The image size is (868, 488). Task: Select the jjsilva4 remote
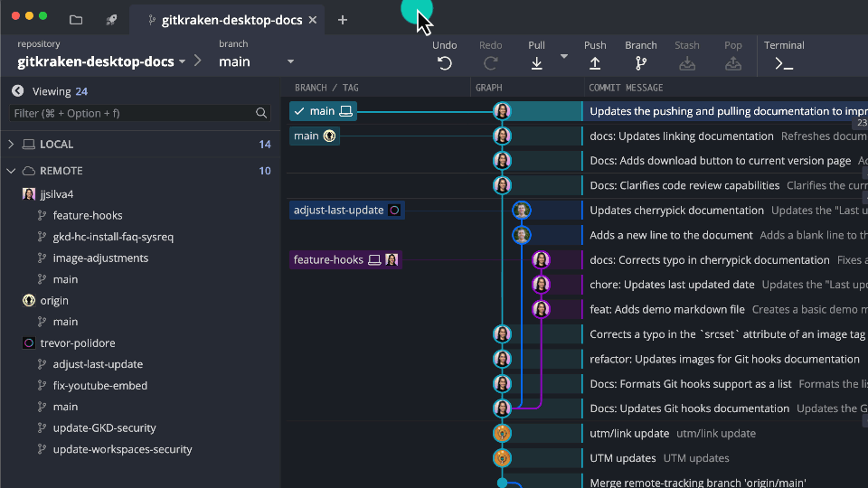(56, 194)
